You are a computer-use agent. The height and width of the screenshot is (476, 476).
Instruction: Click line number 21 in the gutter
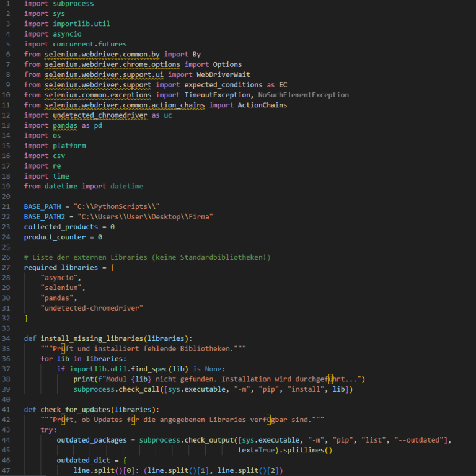(x=6, y=206)
